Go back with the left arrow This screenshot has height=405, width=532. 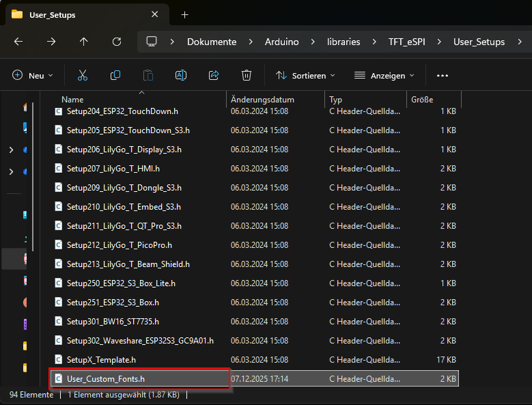click(18, 42)
